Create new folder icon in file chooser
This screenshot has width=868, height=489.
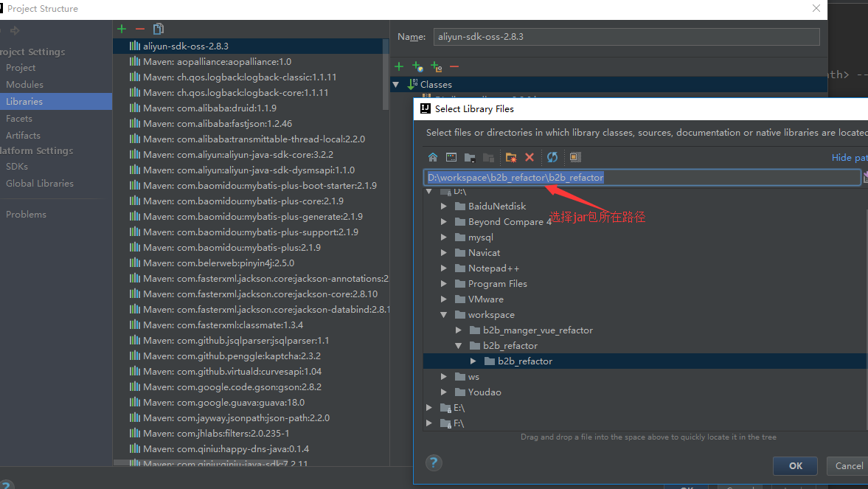pyautogui.click(x=511, y=157)
